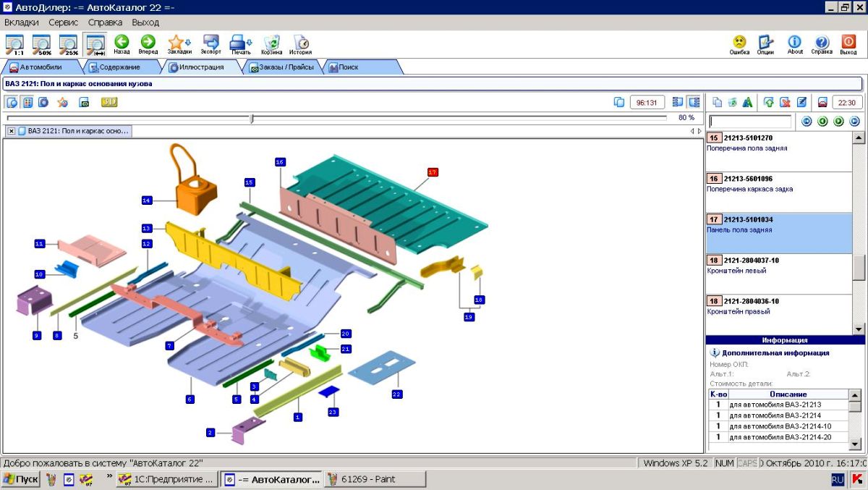Toggle the first illustration view mode button
868x490 pixels.
click(12, 102)
